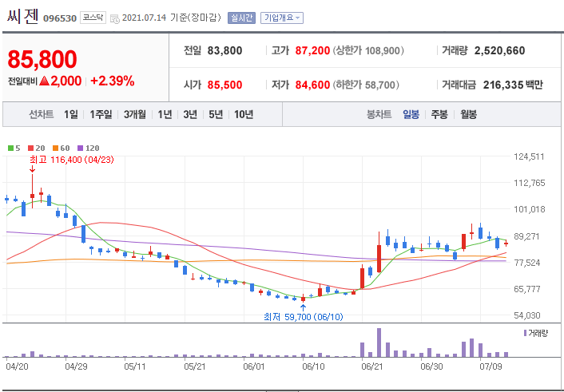The width and height of the screenshot is (564, 392).
Task: Click the 상한가 108,900 text
Action: 368,51
